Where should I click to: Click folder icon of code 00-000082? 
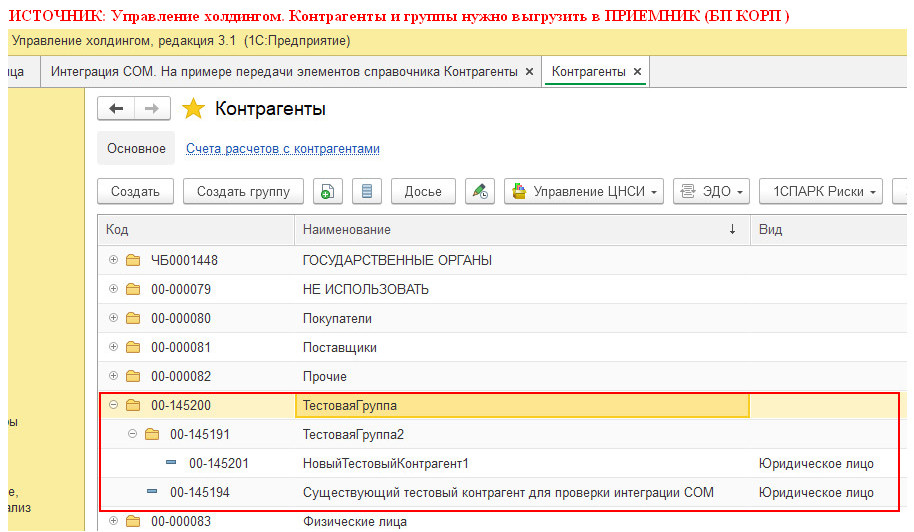coord(133,376)
